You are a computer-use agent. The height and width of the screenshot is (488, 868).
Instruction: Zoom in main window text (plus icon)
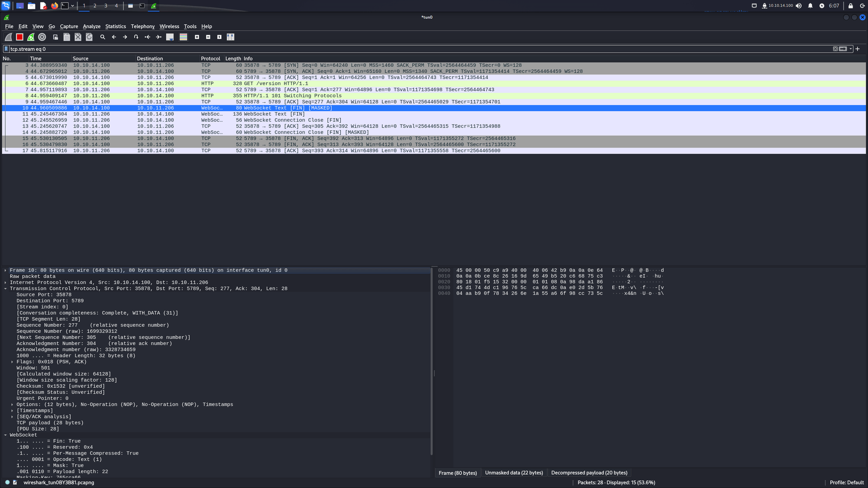tap(197, 37)
